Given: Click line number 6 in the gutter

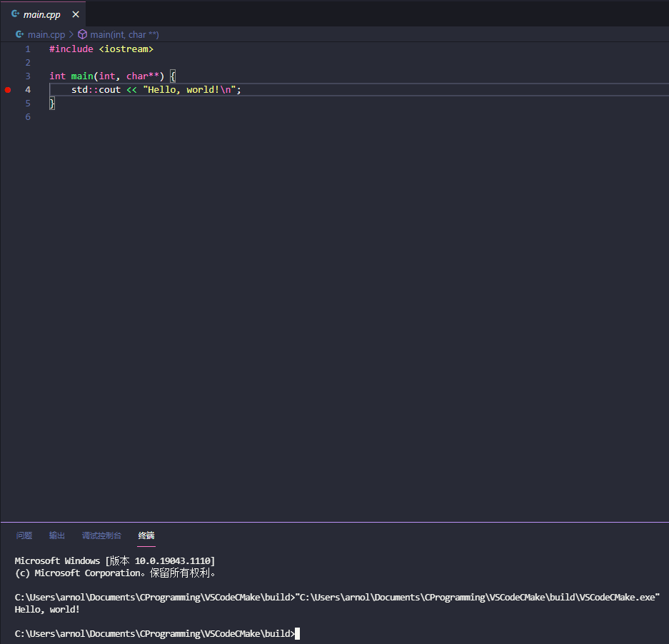Looking at the screenshot, I should click(x=28, y=116).
